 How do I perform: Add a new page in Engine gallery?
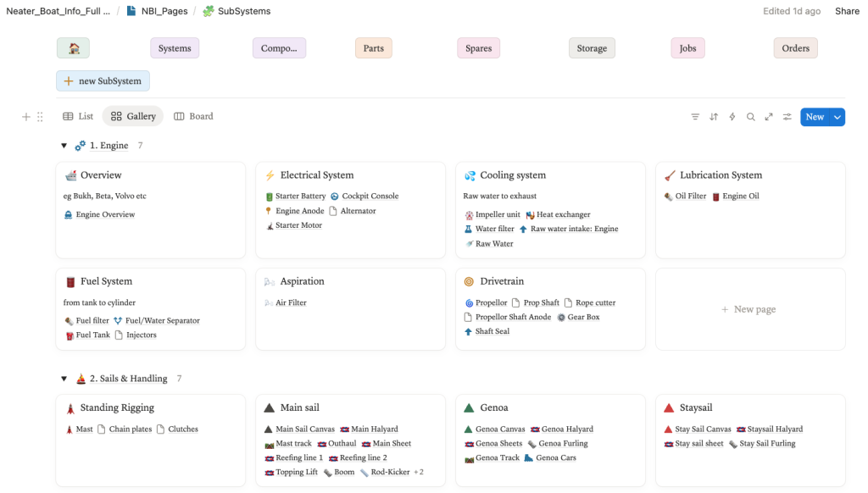pos(749,309)
